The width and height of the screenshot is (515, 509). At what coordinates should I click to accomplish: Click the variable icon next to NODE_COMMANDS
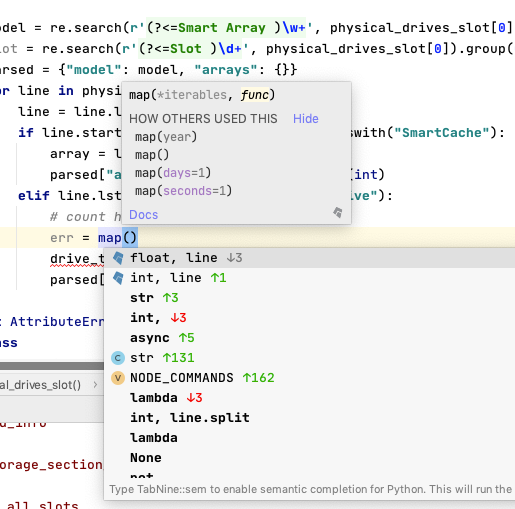[118, 378]
